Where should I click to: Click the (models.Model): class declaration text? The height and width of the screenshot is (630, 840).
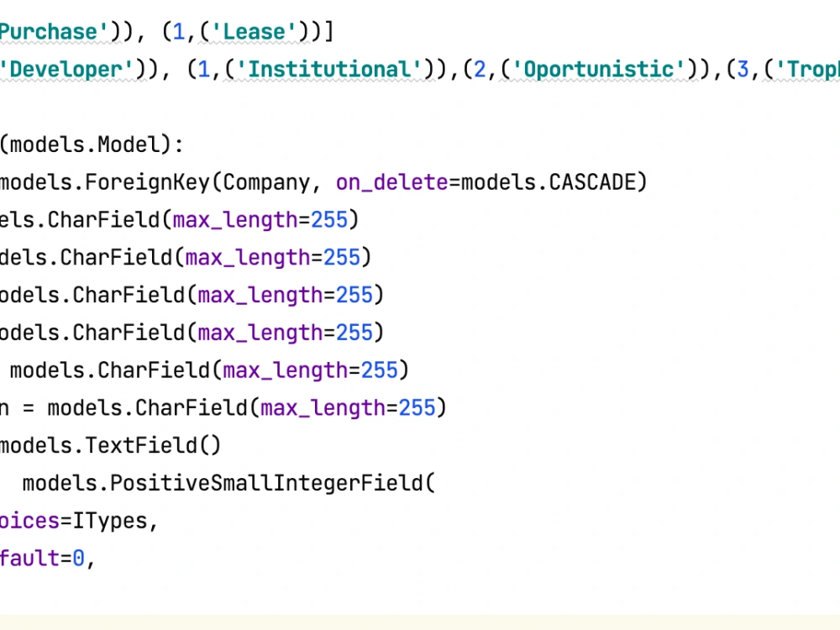click(x=92, y=144)
